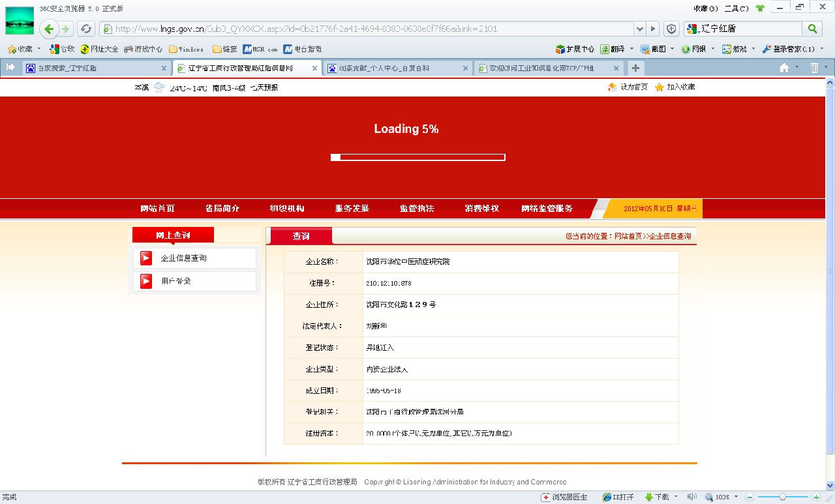Image resolution: width=835 pixels, height=504 pixels.
Task: Open the 收藏(B) menu
Action: (x=706, y=8)
